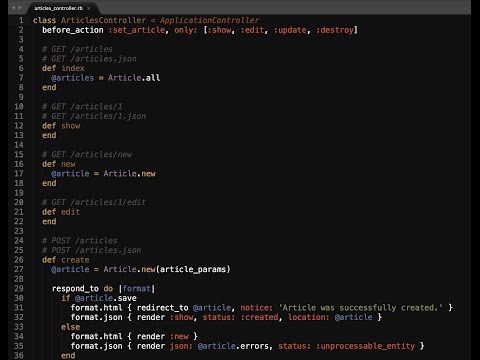Click the '# GET /articles.json' comment
480x360 pixels.
89,59
